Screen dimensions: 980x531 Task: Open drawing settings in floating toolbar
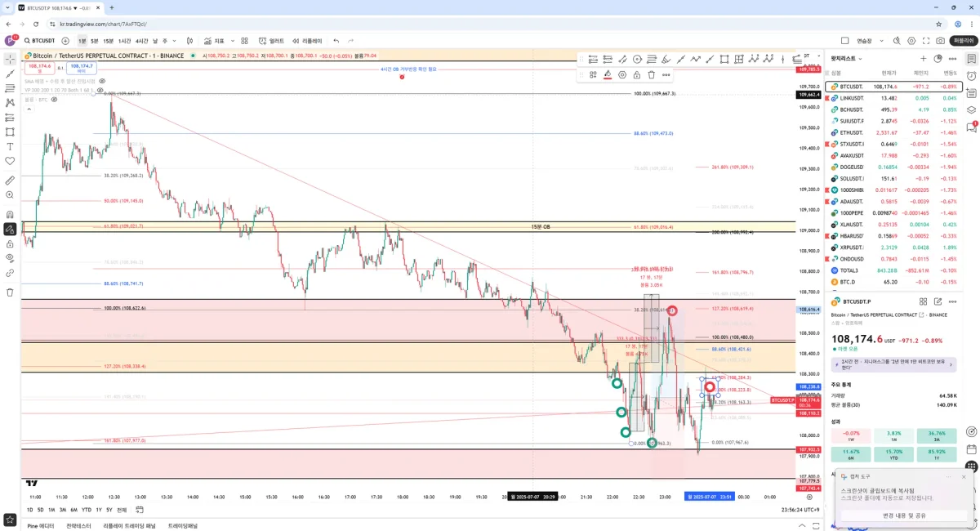point(622,74)
